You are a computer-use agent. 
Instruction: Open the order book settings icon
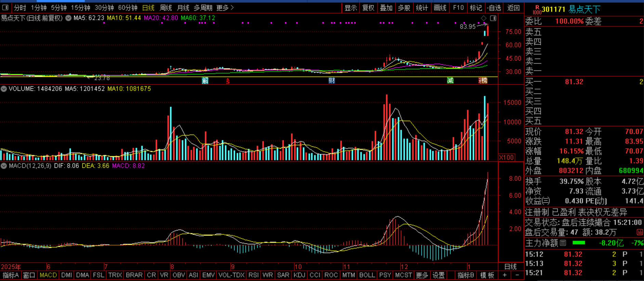click(640, 232)
